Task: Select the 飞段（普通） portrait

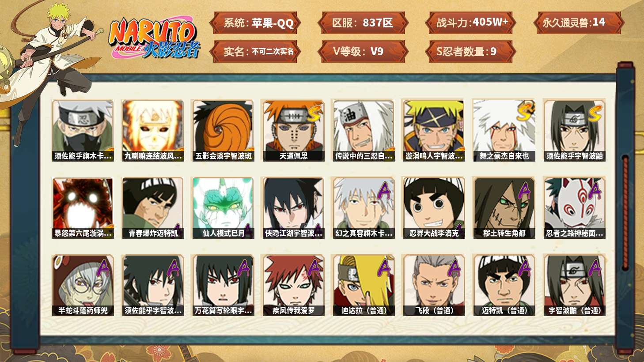Action: [x=434, y=285]
